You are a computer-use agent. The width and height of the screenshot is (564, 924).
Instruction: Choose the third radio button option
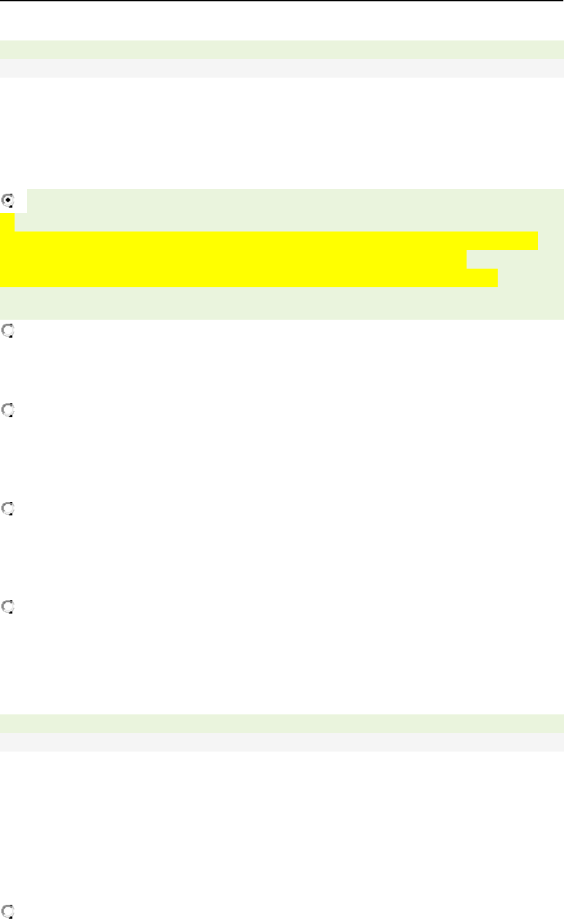click(x=7, y=411)
